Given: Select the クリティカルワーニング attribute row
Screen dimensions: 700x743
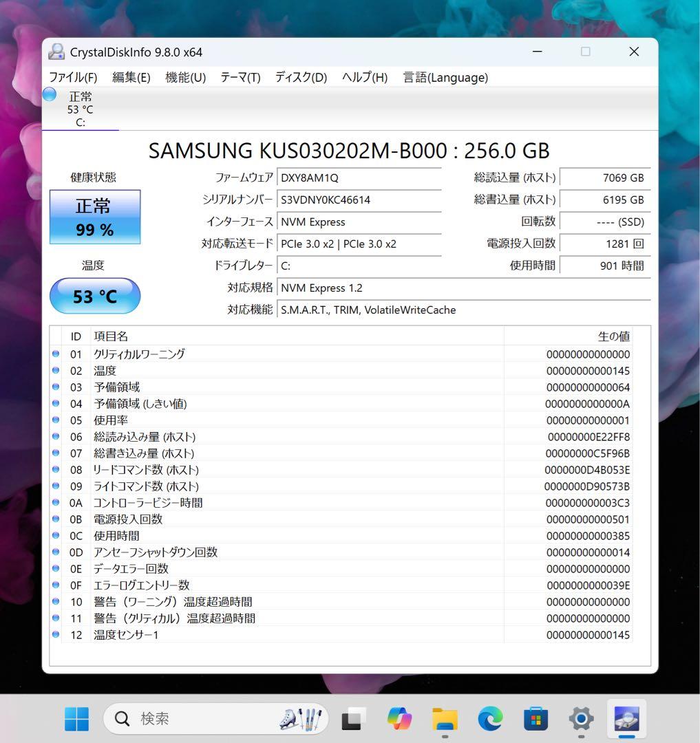Looking at the screenshot, I should click(341, 354).
